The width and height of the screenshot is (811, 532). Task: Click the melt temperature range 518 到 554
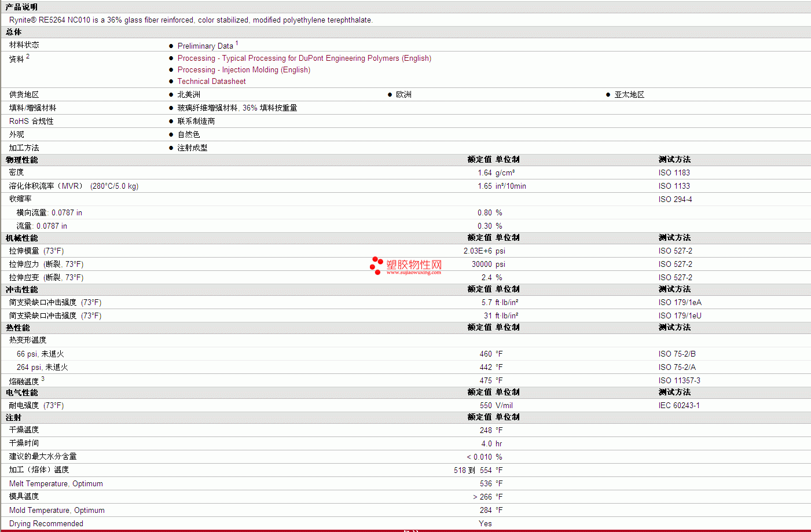473,471
